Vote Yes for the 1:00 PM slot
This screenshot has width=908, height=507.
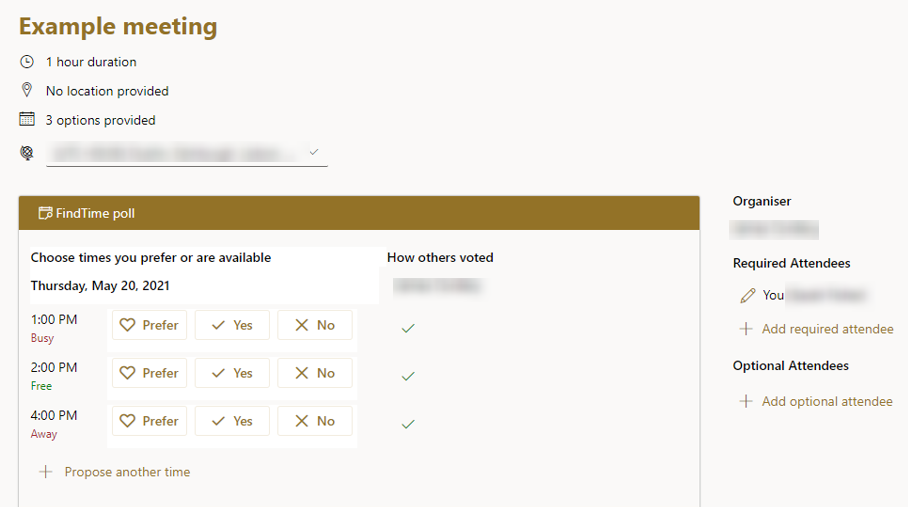coord(232,325)
